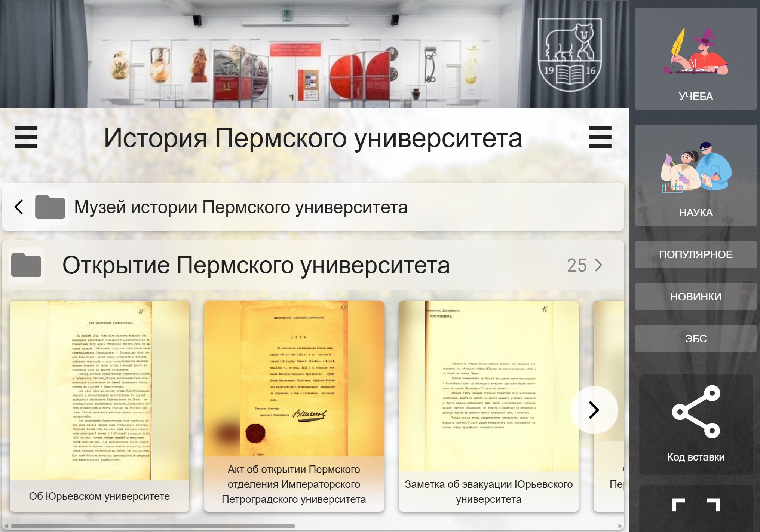The width and height of the screenshot is (760, 532).
Task: Open Музей истории Пермского университета breadcrumb
Action: (241, 207)
